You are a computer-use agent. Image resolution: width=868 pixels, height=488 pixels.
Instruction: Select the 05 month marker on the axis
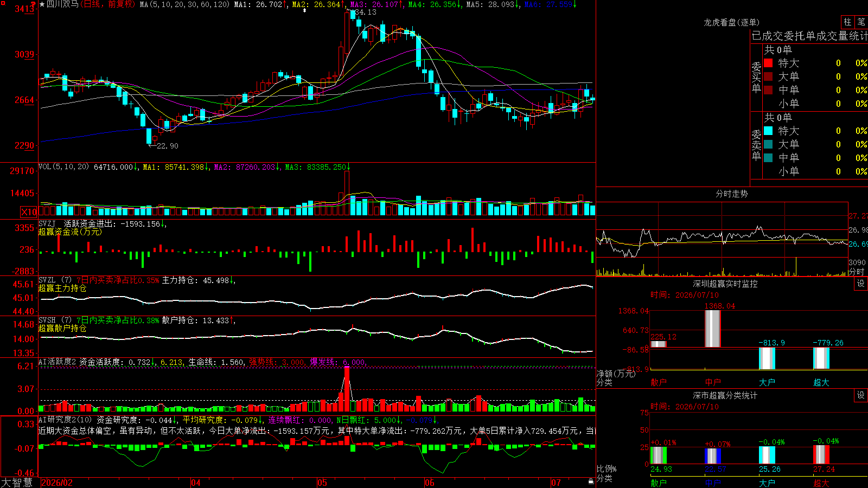tap(322, 483)
